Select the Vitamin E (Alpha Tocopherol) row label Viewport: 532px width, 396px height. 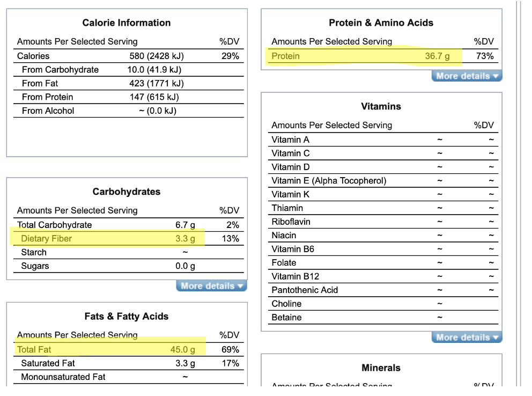click(x=329, y=181)
